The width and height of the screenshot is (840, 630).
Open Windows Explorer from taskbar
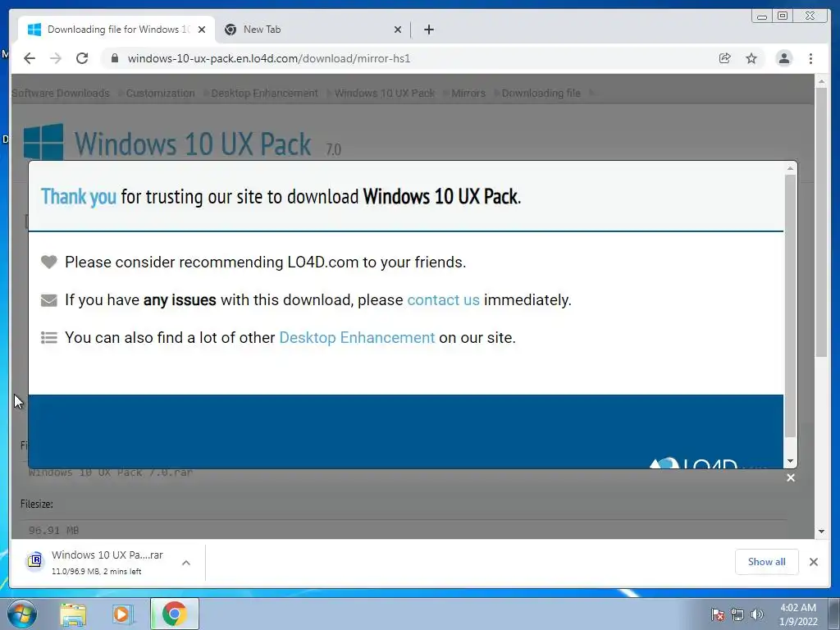tap(73, 614)
